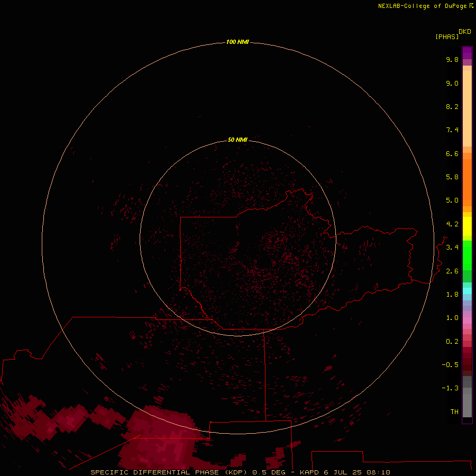Image resolution: width=476 pixels, height=476 pixels.
Task: Pick the cyan segment of the color bar
Action: (467, 291)
